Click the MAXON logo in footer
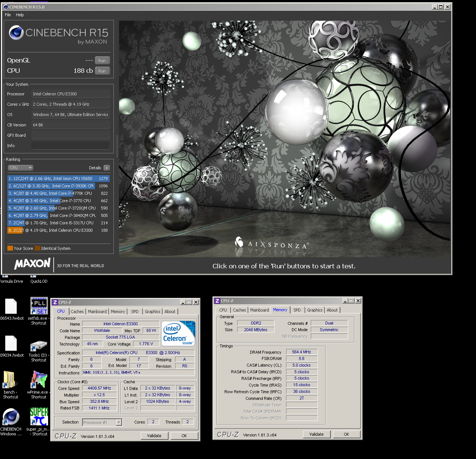This screenshot has width=476, height=459. coord(32,263)
